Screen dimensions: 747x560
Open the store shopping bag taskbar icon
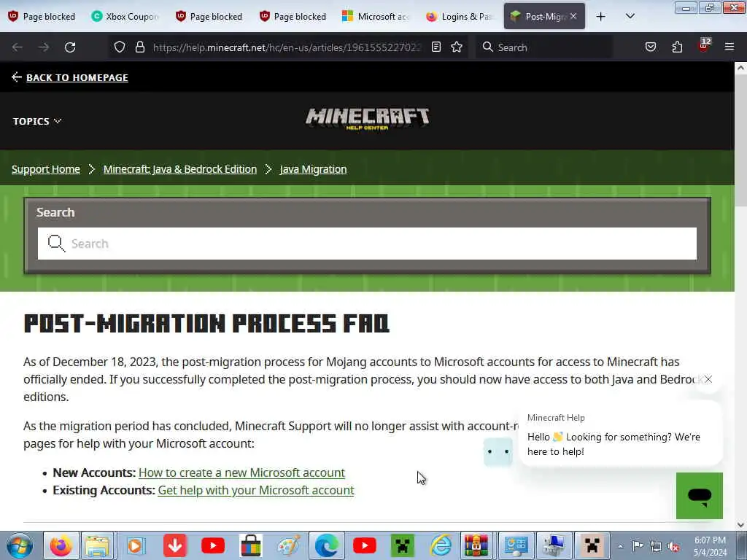251,545
